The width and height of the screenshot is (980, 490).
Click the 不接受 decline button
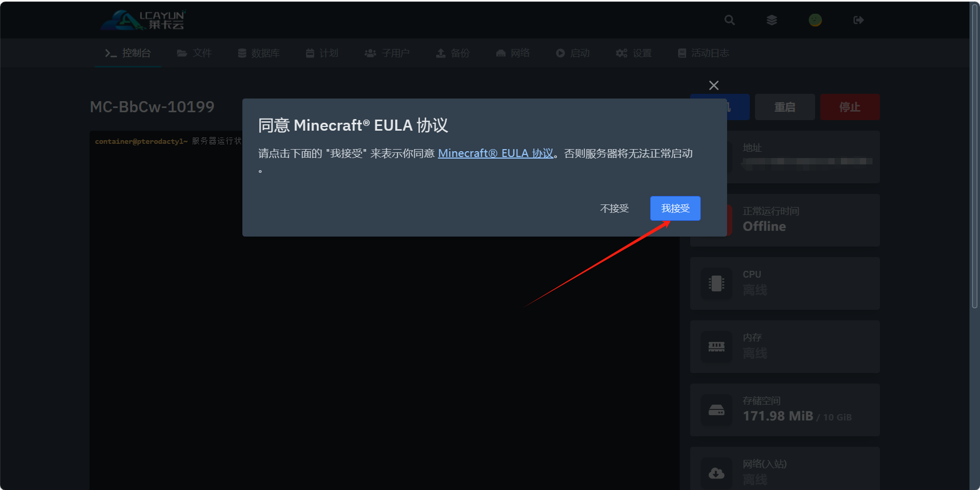(x=614, y=208)
